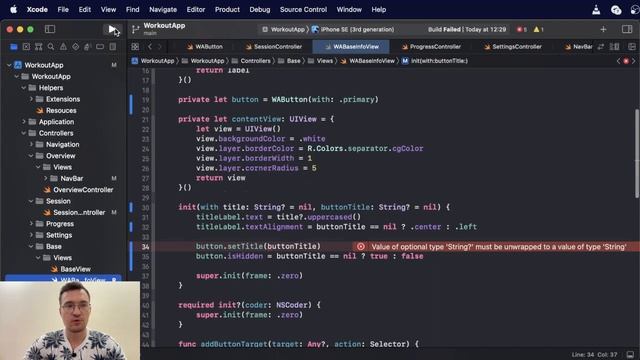The height and width of the screenshot is (360, 640).
Task: Click the red error count indicator
Action: click(522, 29)
